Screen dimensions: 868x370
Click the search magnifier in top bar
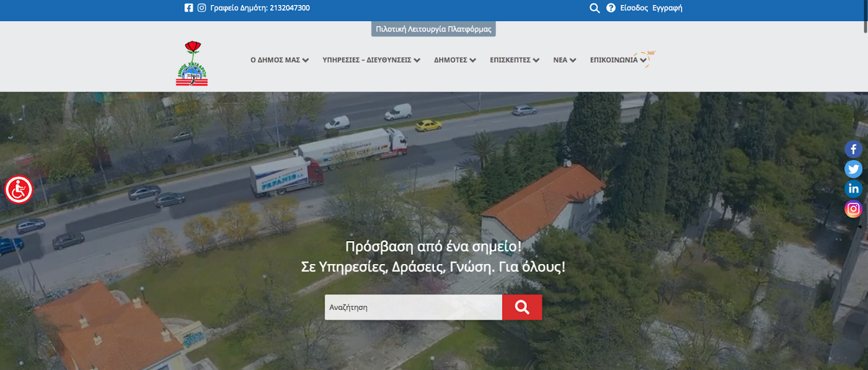595,8
